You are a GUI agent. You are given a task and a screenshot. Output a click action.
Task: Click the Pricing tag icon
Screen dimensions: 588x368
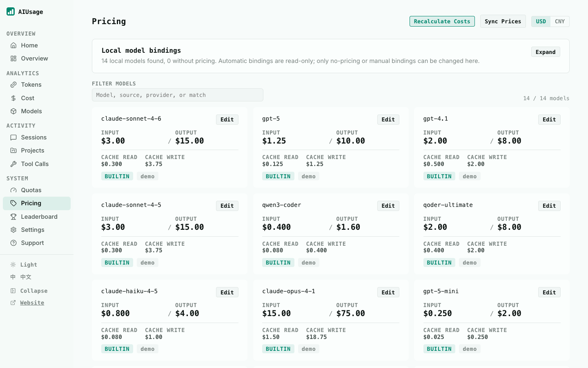pos(13,203)
